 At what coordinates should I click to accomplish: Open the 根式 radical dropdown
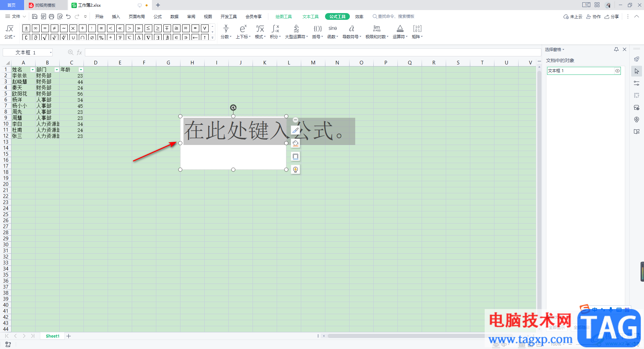pos(260,32)
